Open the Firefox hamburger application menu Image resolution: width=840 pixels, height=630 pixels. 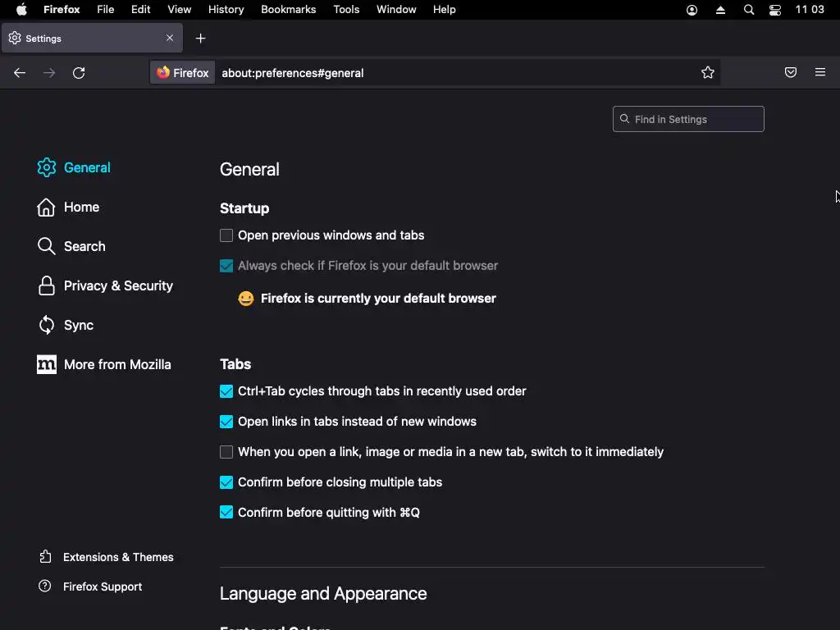(820, 73)
